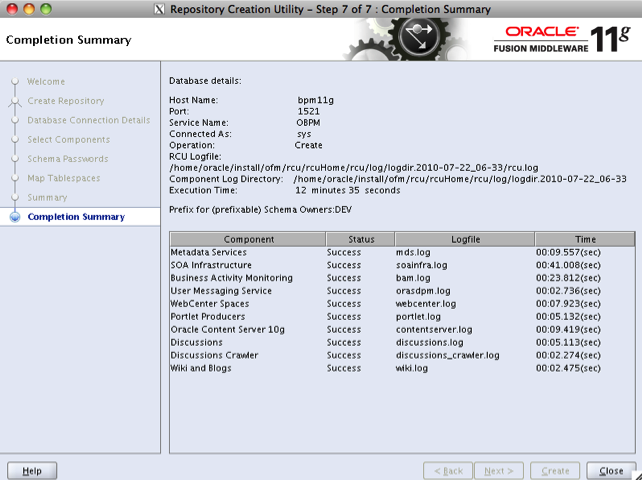This screenshot has height=480, width=642.
Task: Click the Oracle Fusion Middleware 11g logo
Action: click(x=562, y=40)
